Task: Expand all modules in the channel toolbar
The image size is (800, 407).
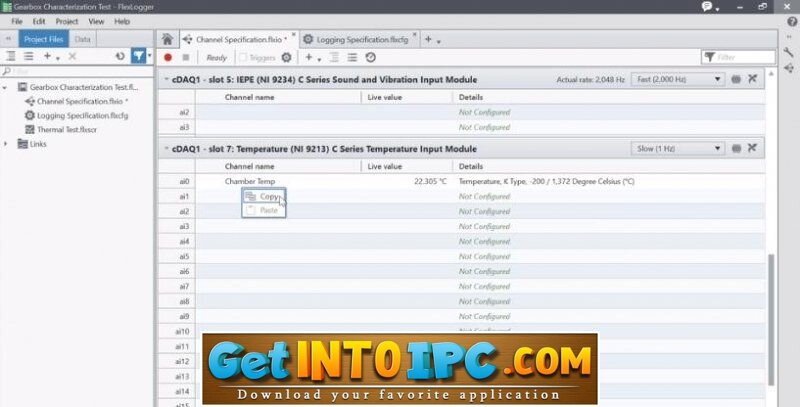Action: tap(353, 58)
